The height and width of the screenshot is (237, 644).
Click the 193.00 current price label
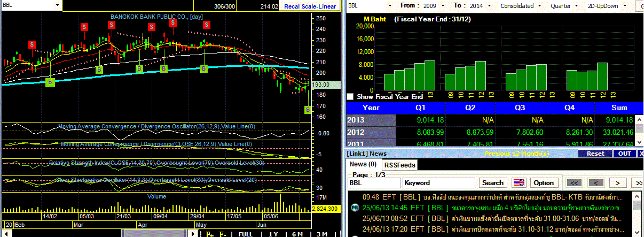click(326, 85)
